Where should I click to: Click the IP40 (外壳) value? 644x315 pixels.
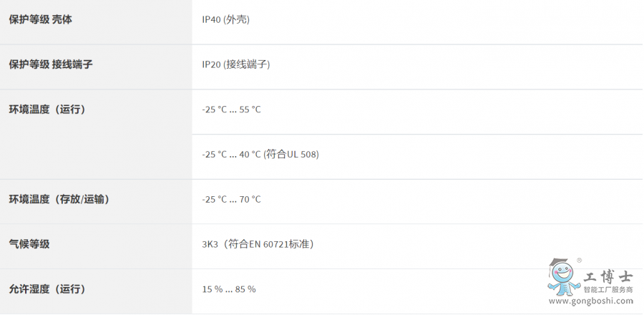[225, 19]
